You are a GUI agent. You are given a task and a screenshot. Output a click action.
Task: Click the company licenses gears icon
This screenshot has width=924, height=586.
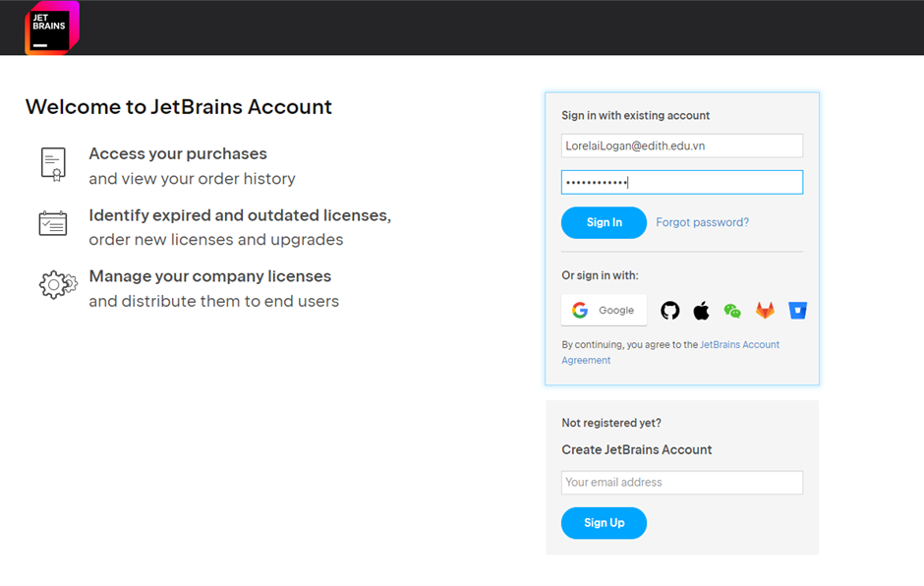tap(57, 285)
